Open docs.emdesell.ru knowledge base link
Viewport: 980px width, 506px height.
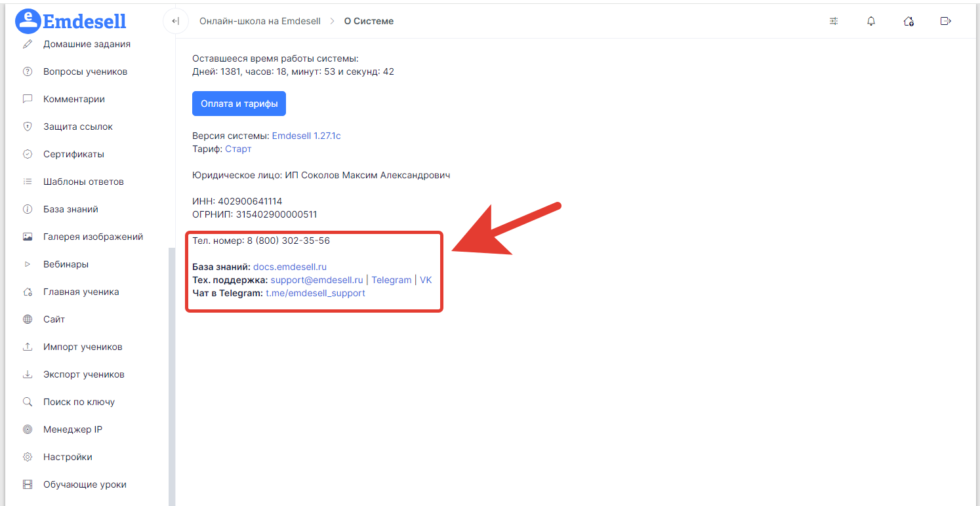[x=290, y=267]
